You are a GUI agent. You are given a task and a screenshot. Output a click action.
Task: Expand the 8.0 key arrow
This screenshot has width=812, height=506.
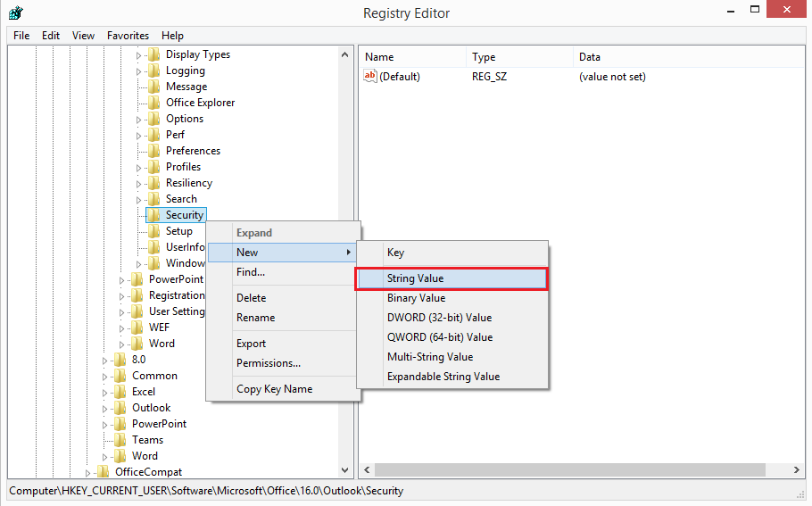pyautogui.click(x=104, y=361)
